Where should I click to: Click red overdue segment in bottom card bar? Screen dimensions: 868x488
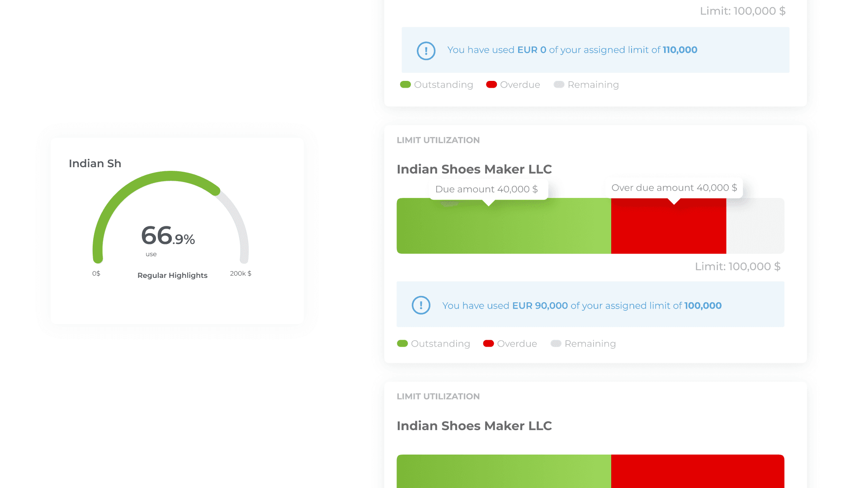pos(697,471)
